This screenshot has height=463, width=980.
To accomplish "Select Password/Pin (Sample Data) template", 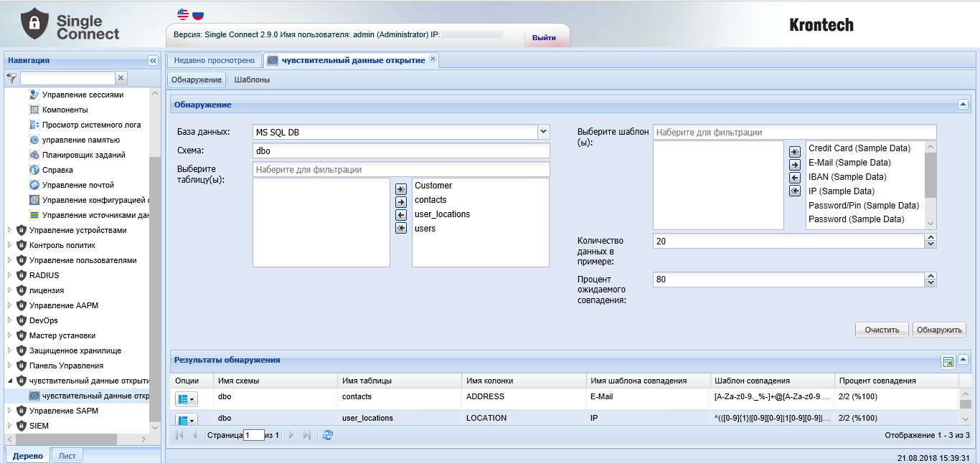I will [865, 205].
